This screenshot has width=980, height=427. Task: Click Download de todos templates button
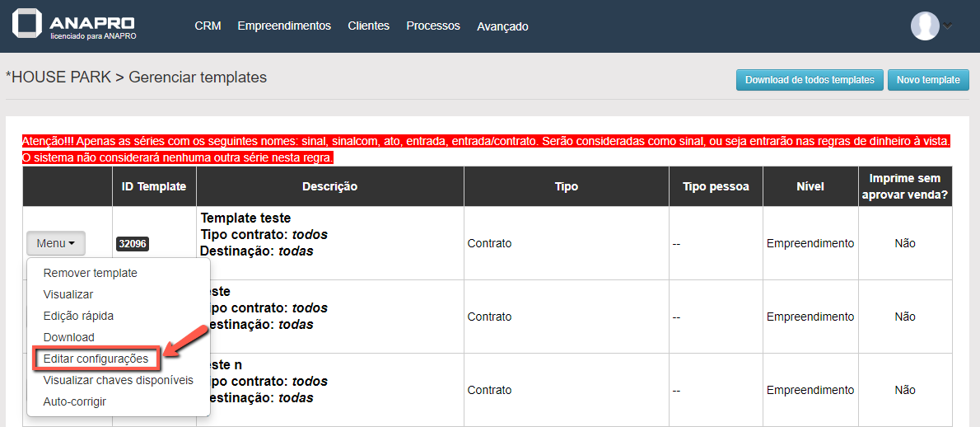[810, 80]
